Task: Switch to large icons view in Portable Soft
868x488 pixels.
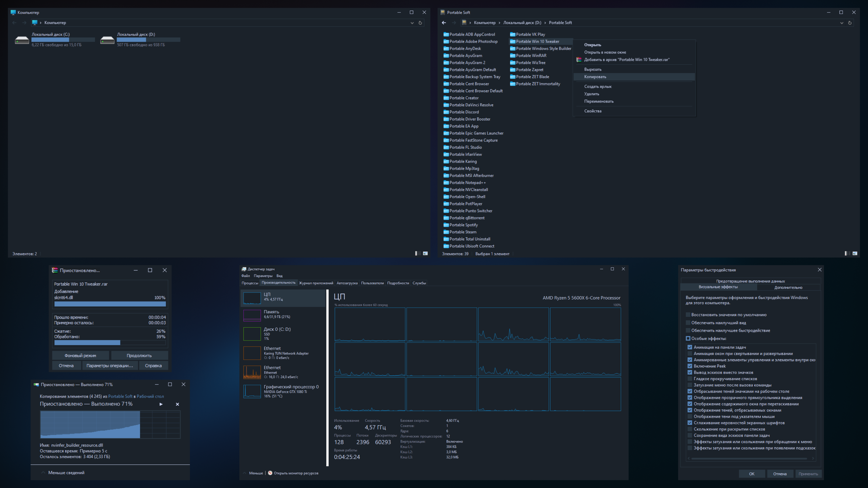Action: click(x=855, y=253)
